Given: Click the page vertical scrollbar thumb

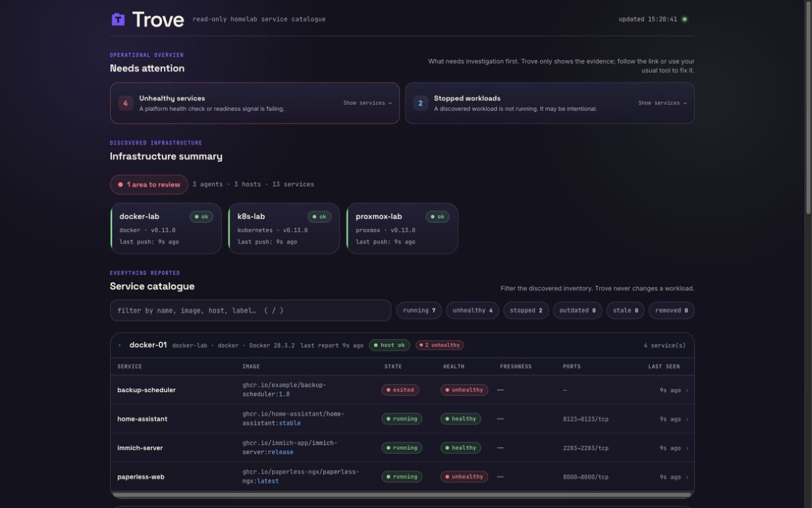Looking at the screenshot, I should pyautogui.click(x=808, y=107).
